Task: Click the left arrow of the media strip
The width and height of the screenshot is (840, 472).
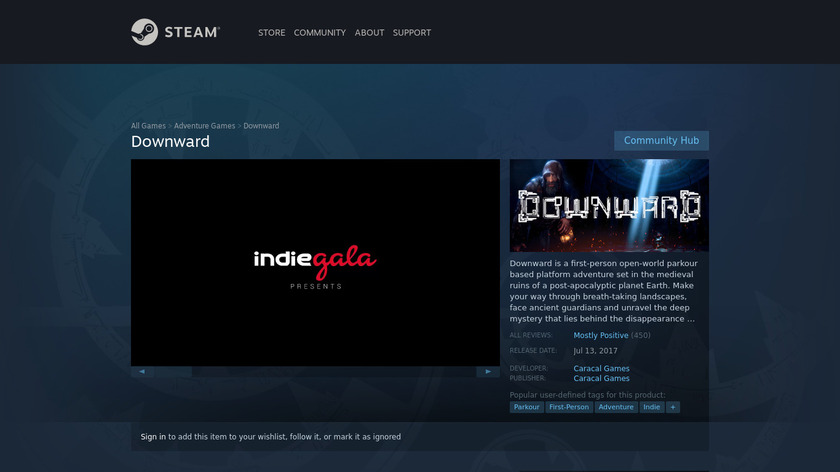Action: (x=142, y=372)
